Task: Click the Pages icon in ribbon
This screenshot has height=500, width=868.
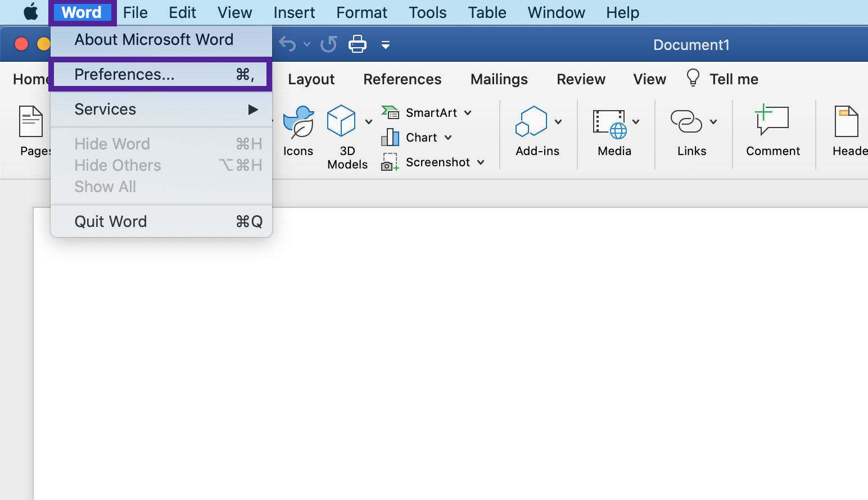Action: point(31,121)
